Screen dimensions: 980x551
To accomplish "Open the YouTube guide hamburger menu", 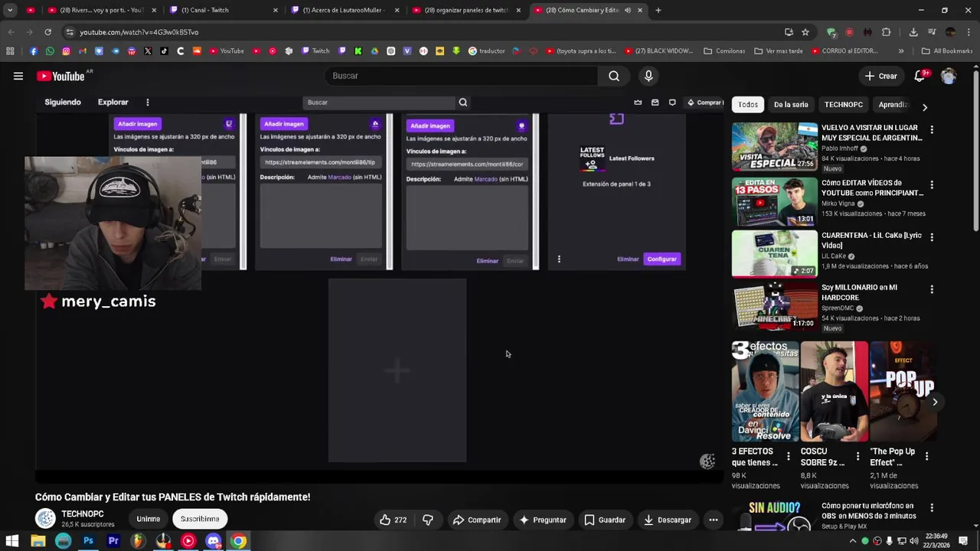I will tap(18, 76).
